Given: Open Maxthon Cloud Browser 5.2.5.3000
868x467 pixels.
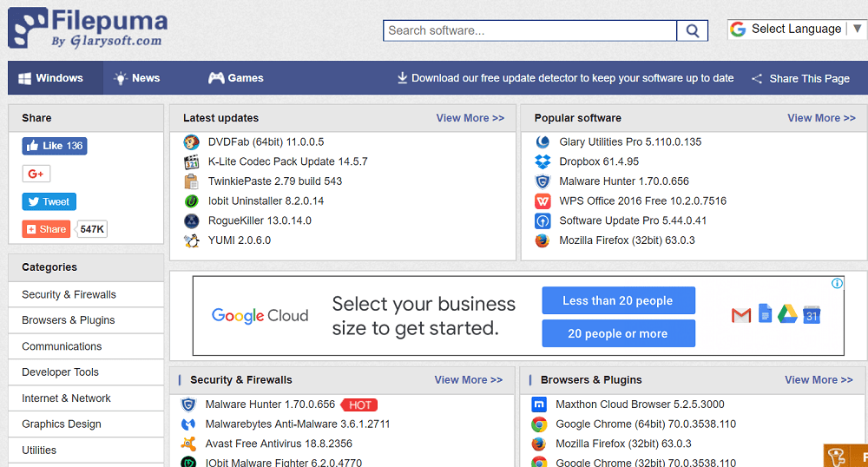Looking at the screenshot, I should 640,405.
